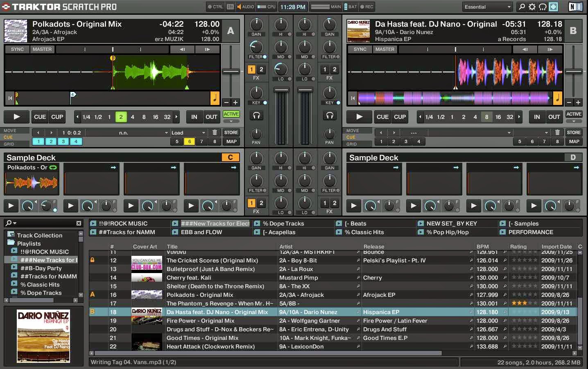Image resolution: width=588 pixels, height=369 pixels.
Task: Adjust Deck A tempo fader
Action: click(x=231, y=71)
